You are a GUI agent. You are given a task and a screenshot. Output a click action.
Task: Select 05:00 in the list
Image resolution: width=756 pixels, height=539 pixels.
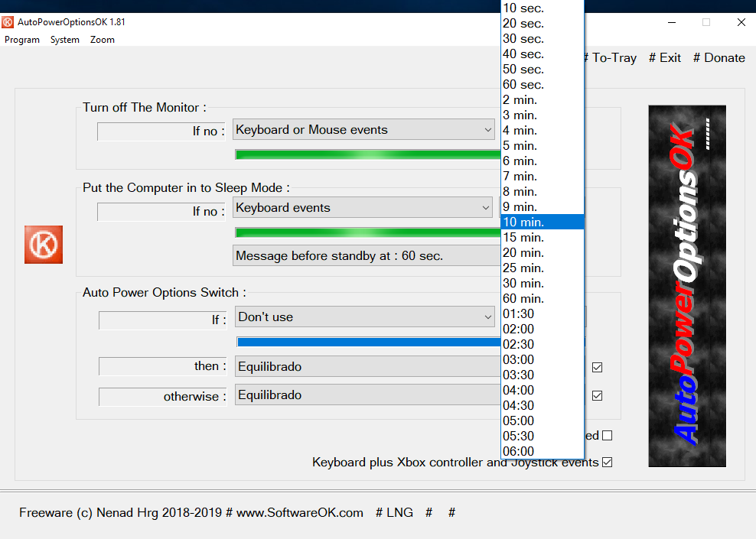point(543,420)
